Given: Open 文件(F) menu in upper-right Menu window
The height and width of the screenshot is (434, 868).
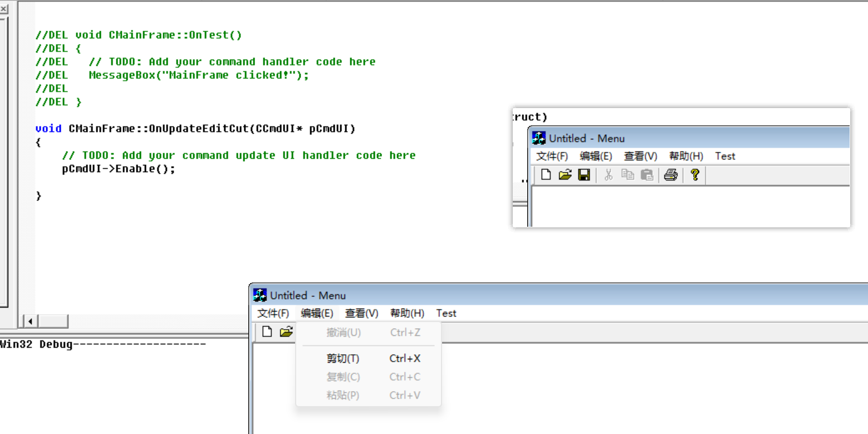Looking at the screenshot, I should tap(552, 156).
